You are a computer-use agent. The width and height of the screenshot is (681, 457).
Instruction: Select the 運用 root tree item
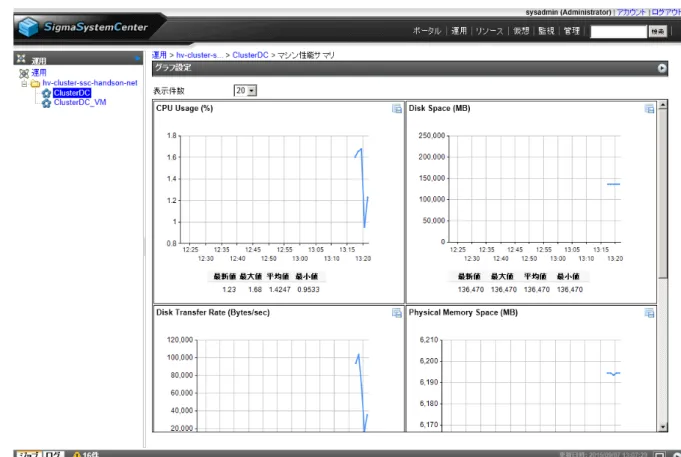coord(39,73)
